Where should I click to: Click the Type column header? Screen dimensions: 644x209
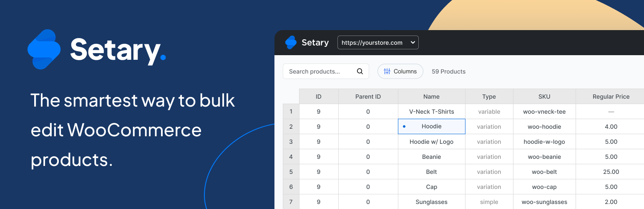coord(489,97)
